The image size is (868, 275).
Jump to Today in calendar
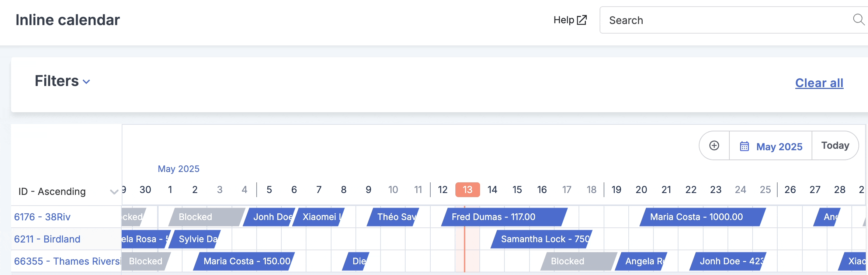(x=835, y=145)
